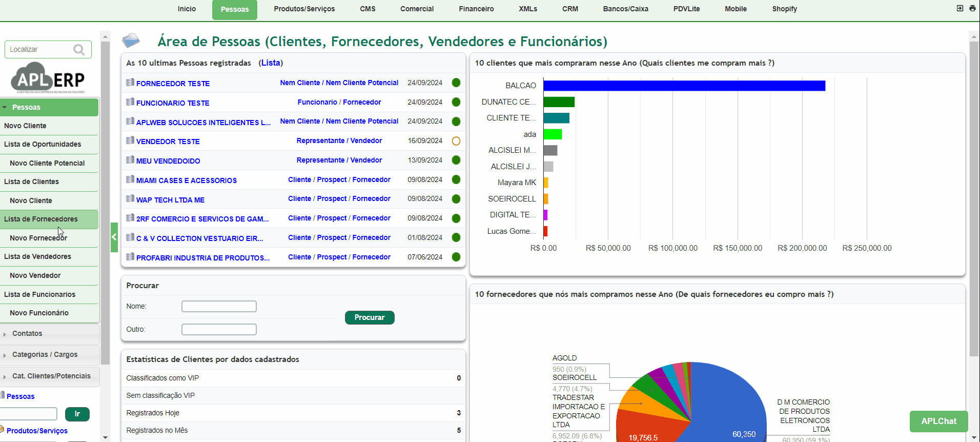Open the APLChat button
This screenshot has width=980, height=442.
tap(939, 421)
